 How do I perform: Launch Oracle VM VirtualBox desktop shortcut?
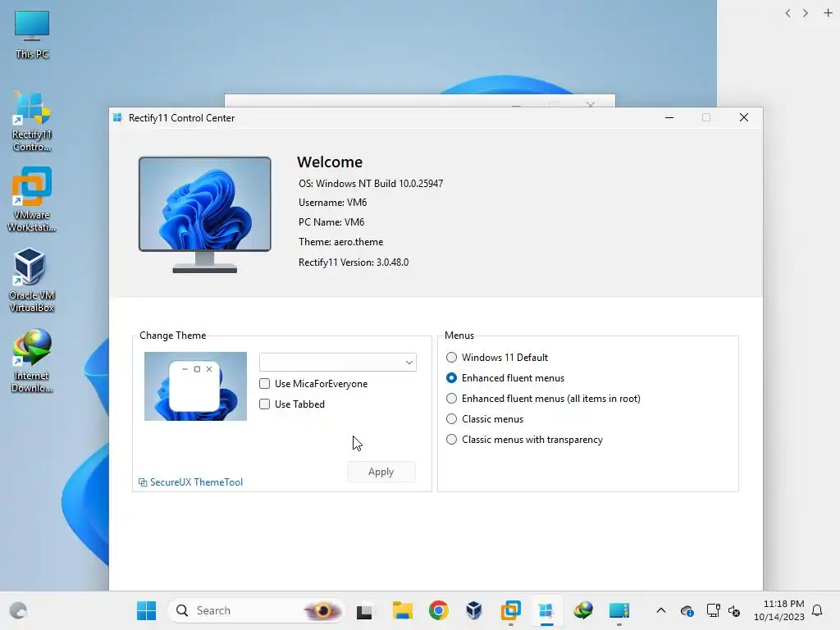coord(32,281)
